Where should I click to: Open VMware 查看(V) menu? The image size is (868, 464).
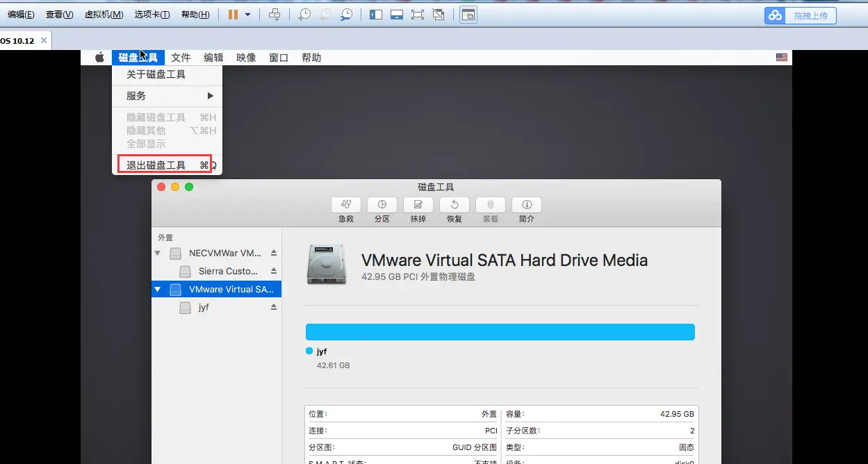(x=59, y=15)
